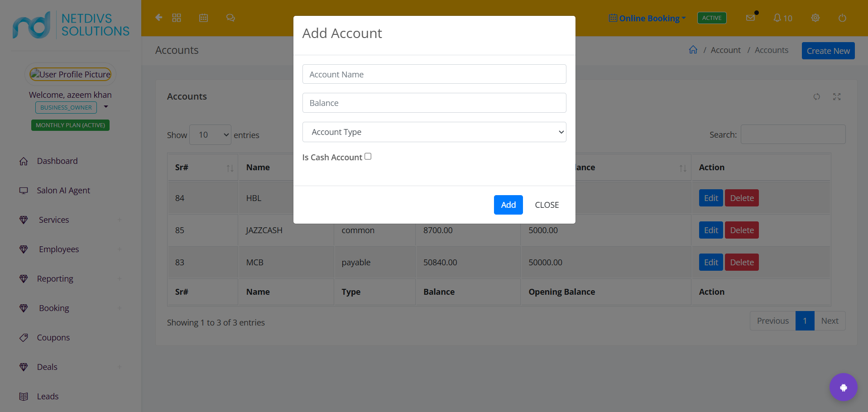Viewport: 868px width, 412px height.
Task: Open Leads menu item
Action: pos(48,397)
